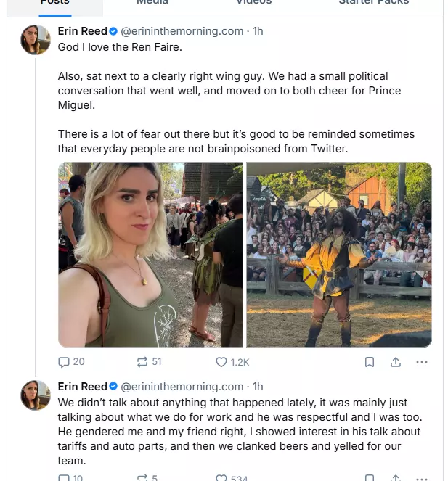
Task: Bookmark the Ren Faire post
Action: point(369,362)
